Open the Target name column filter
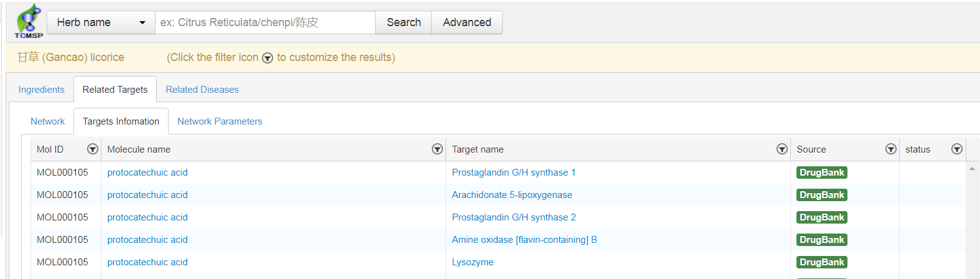This screenshot has height=279, width=980. point(782,149)
